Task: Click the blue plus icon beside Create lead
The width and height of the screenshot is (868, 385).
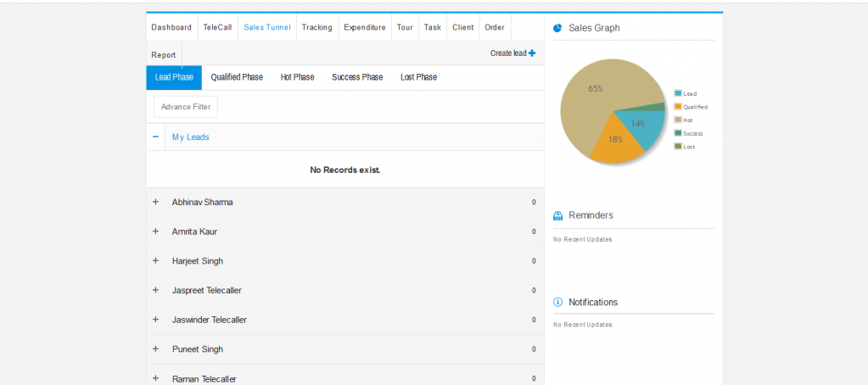Action: [532, 53]
